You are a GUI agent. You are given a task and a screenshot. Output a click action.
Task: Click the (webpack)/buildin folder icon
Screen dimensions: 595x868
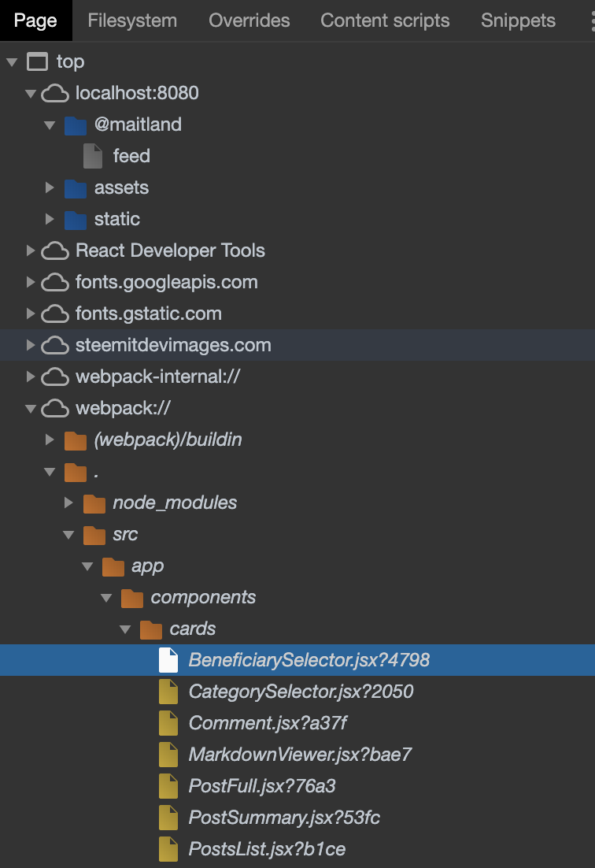[76, 440]
